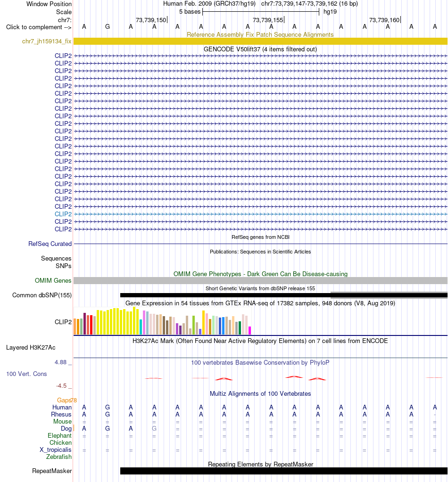The image size is (448, 482).
Task: Click the 4.88 upper PhyloP axis value
Action: [61, 362]
